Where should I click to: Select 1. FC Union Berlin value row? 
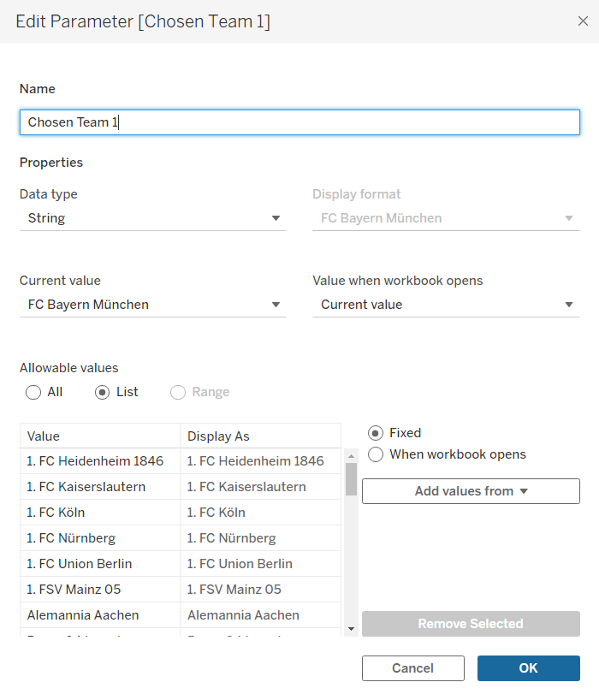(x=98, y=564)
